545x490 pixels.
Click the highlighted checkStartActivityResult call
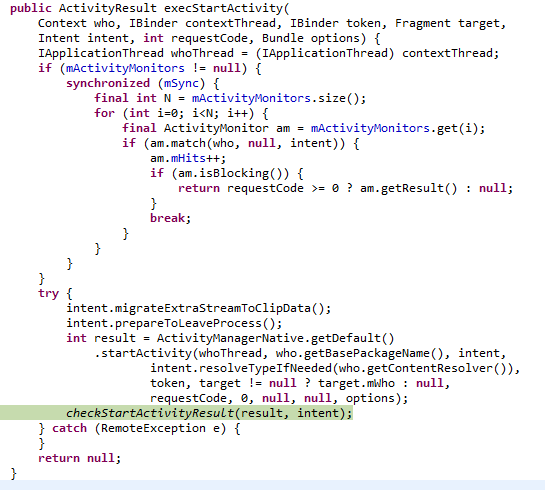point(209,413)
